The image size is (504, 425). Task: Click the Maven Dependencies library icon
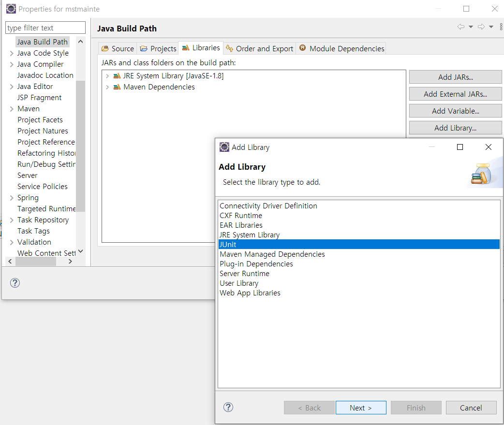tap(117, 87)
